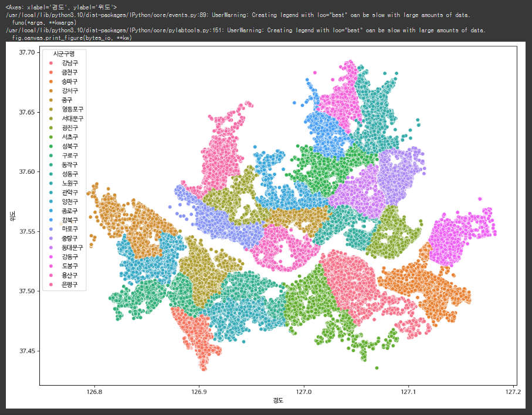Viewport: 532px width, 415px height.
Task: Click the 37.45 y-axis tick label
Action: pyautogui.click(x=27, y=351)
